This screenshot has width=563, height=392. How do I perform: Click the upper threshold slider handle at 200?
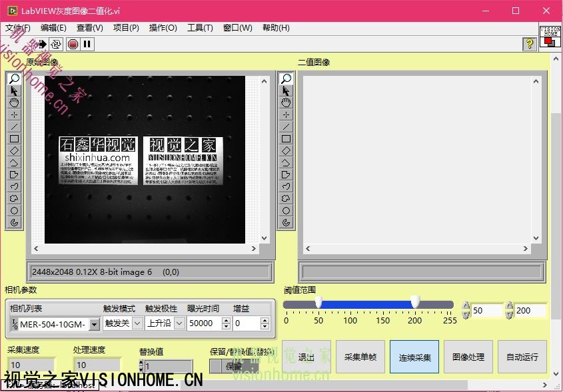tap(415, 303)
